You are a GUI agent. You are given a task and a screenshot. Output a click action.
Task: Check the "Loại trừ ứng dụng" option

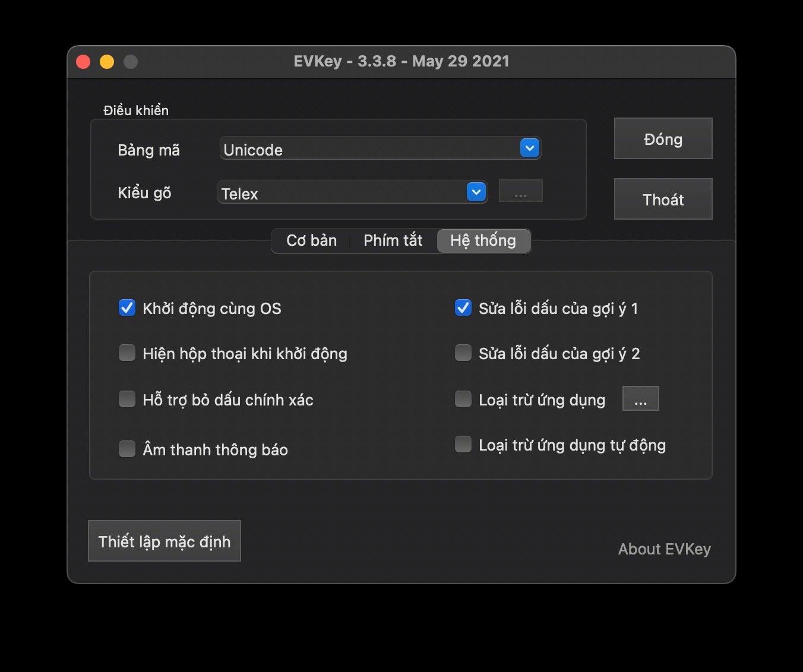pos(463,399)
